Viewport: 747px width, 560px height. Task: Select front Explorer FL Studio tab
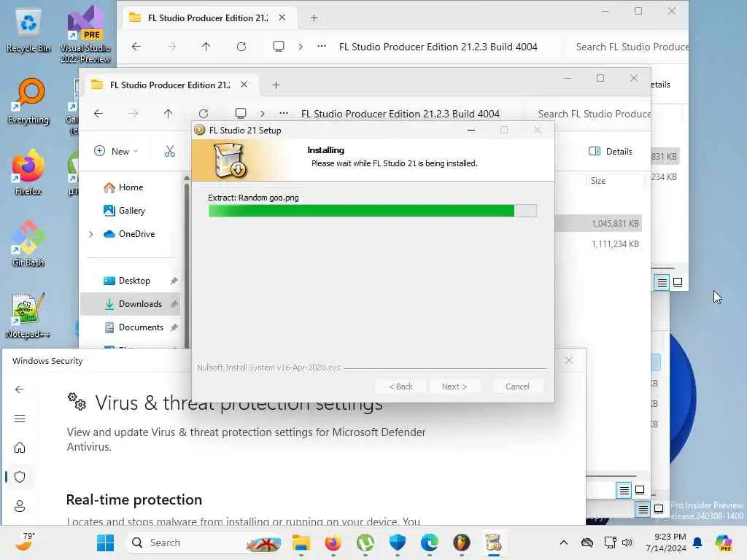170,85
